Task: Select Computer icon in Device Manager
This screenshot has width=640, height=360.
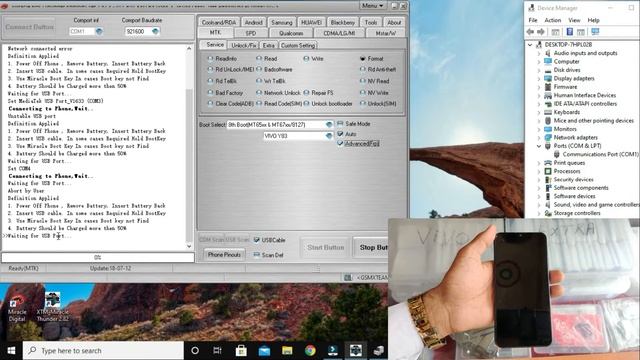Action: 548,62
